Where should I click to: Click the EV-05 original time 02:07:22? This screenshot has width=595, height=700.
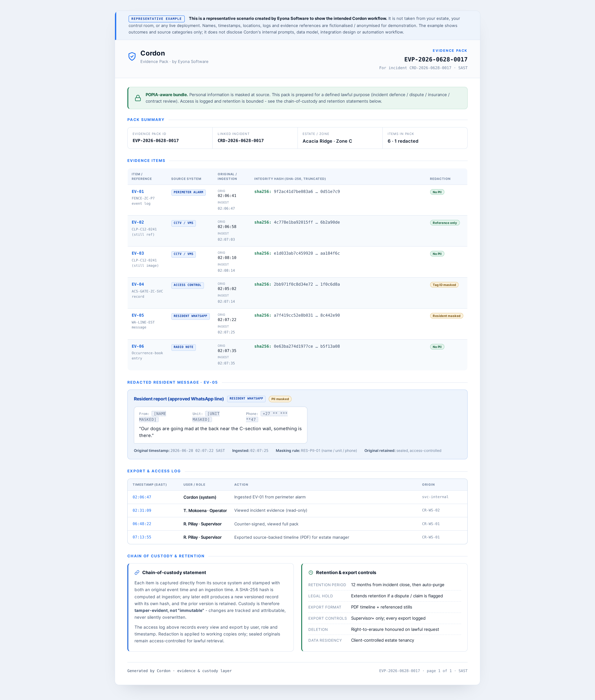227,320
